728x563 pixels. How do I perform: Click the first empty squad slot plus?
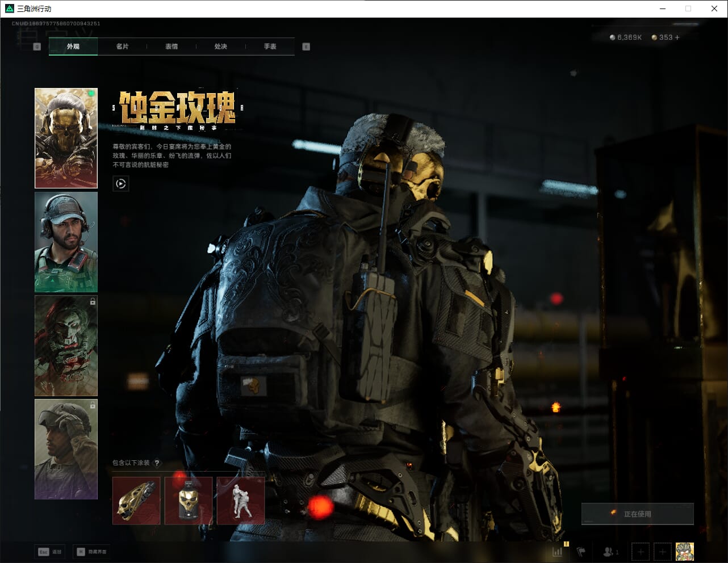[641, 551]
